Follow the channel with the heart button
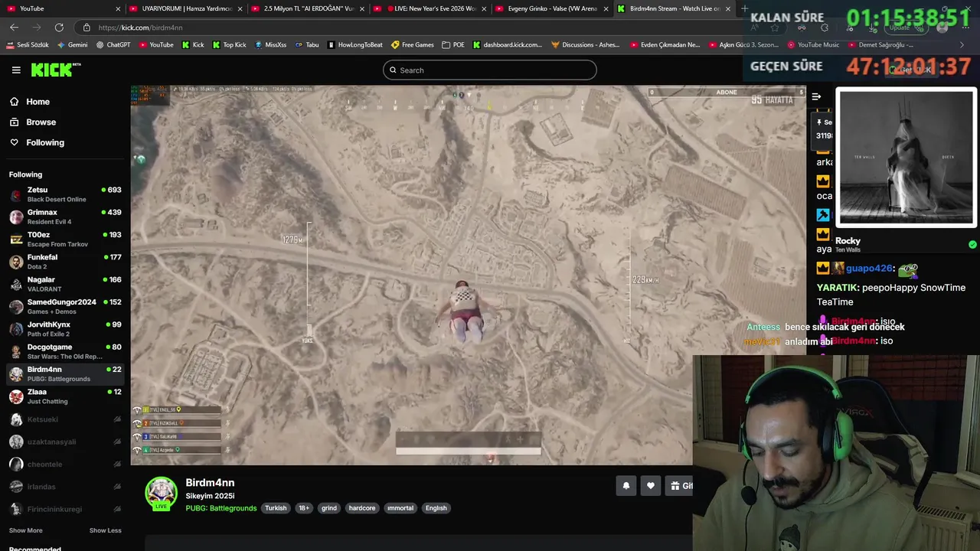 (651, 486)
